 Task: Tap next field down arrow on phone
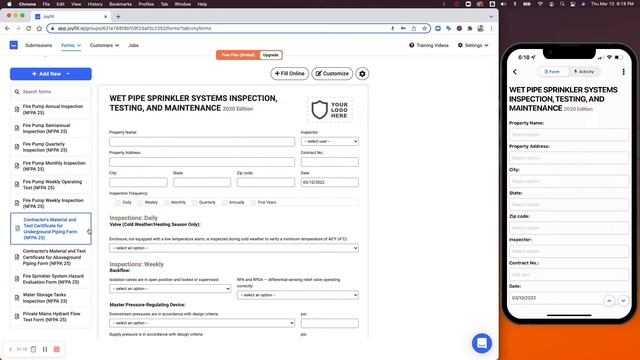click(x=623, y=301)
